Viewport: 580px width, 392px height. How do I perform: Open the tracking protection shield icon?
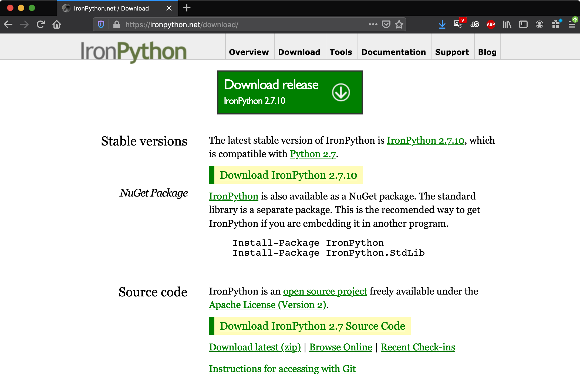[101, 25]
